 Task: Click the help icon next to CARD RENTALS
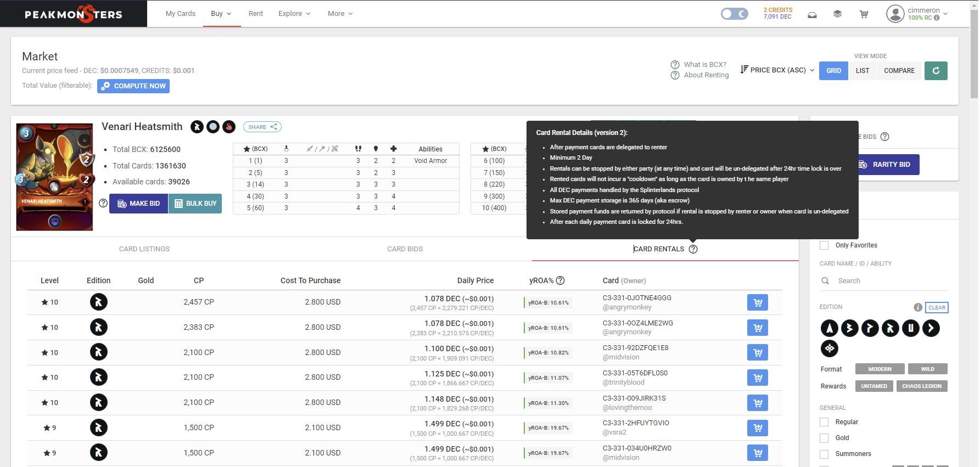[693, 249]
